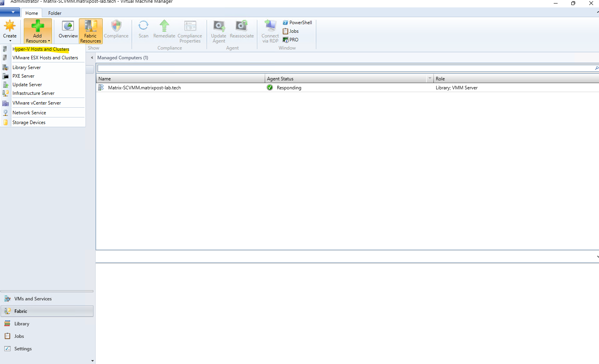This screenshot has height=364, width=599.
Task: Collapse the navigation pane arrow
Action: pyautogui.click(x=92, y=58)
